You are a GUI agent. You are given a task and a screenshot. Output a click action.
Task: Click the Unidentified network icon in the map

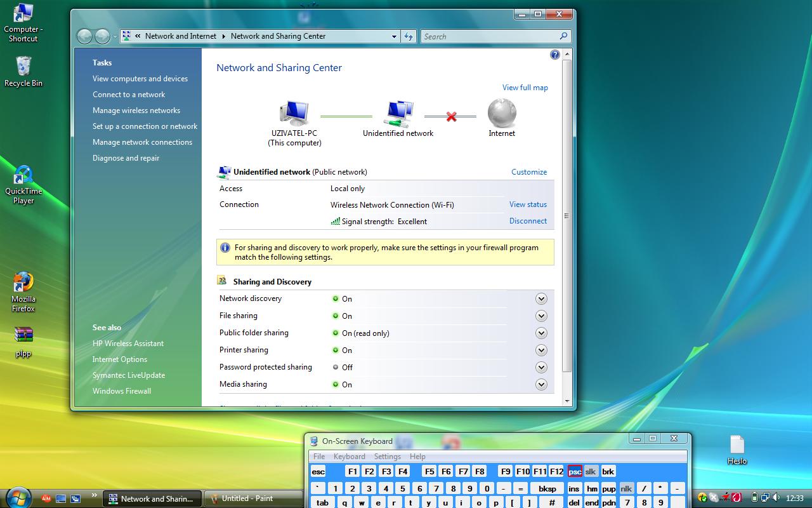[x=398, y=114]
